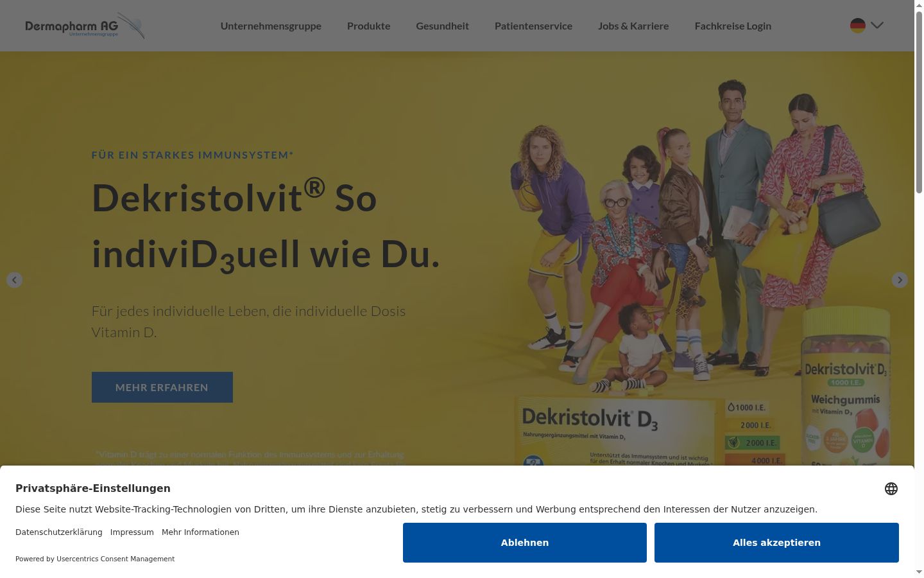Open the German flag language selector
Screen dimensions: 924x578
click(x=858, y=26)
